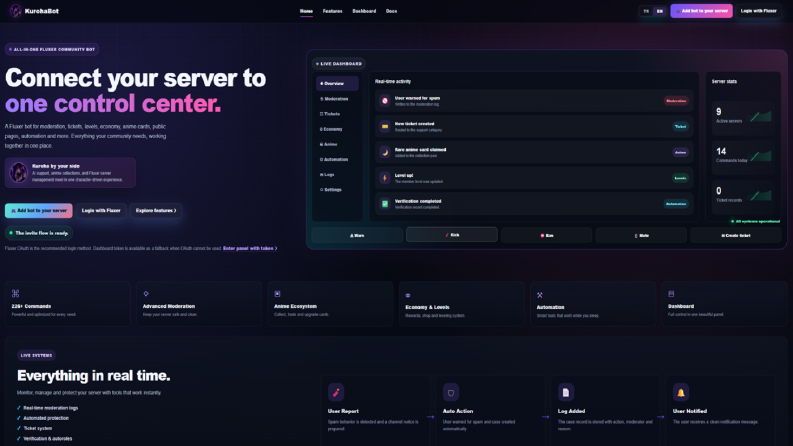Screen dimensions: 793x446
Task: Click the Anime Ecosystem card icon
Action: [x=277, y=294]
